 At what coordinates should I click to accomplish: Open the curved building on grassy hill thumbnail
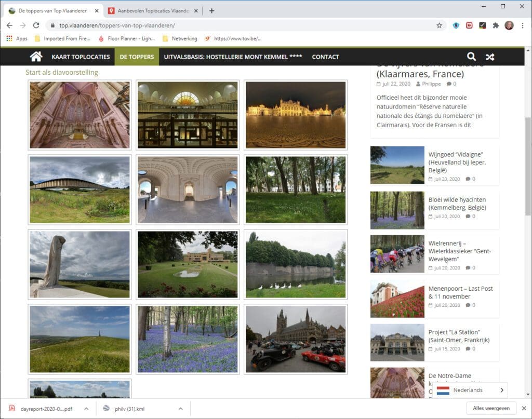pos(79,190)
